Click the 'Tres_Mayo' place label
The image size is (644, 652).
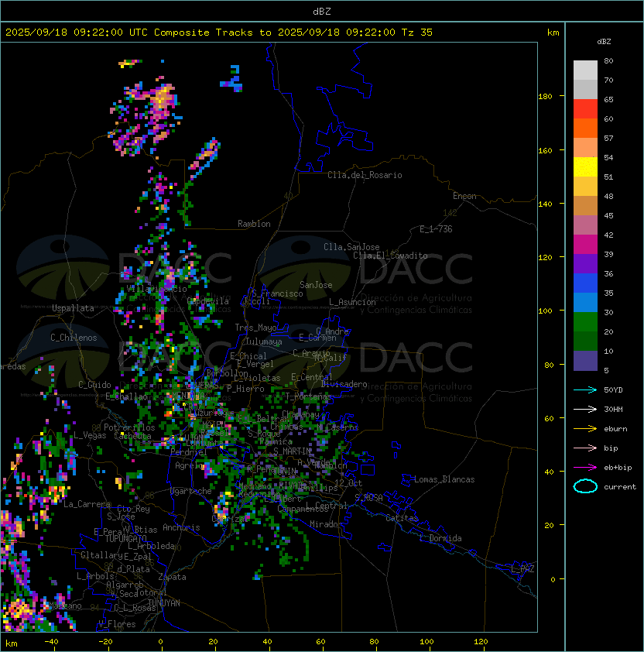255,328
